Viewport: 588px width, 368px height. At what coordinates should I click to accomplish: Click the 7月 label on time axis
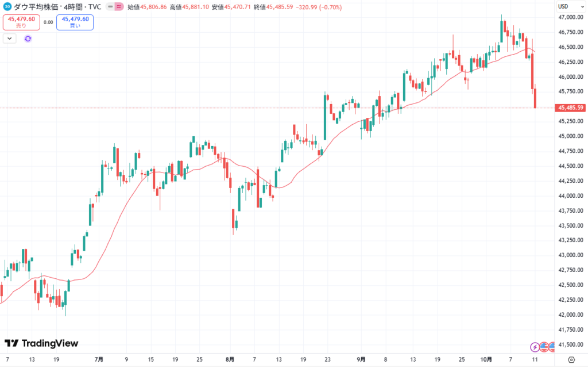click(x=98, y=359)
